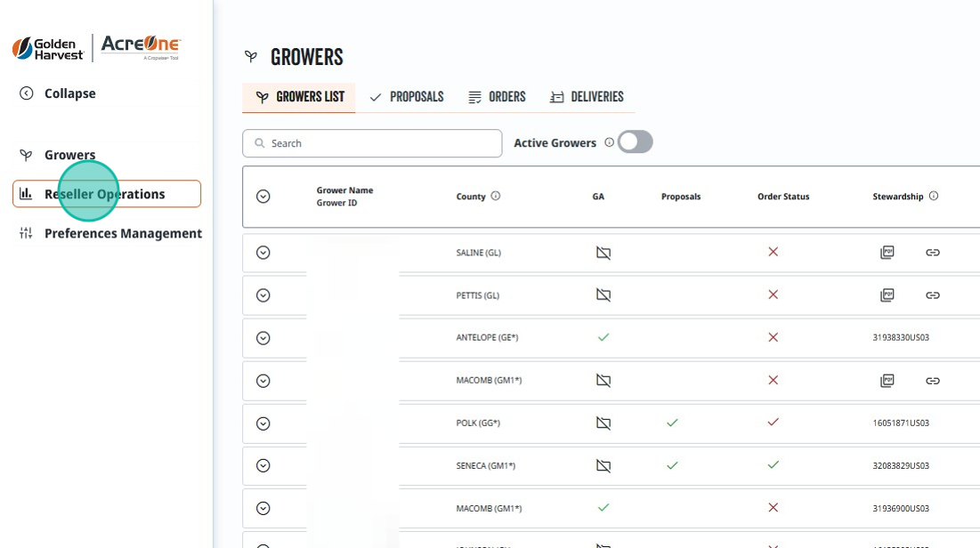
Task: Toggle the Active Growers switch
Action: [635, 142]
